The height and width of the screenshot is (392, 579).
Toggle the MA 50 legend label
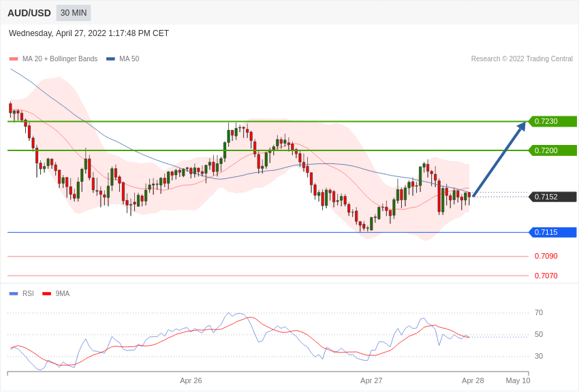129,59
